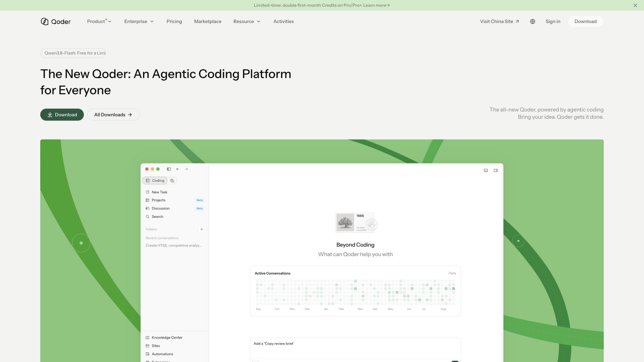The image size is (644, 362).
Task: Select the chat mode icon beside Coding
Action: [172, 181]
